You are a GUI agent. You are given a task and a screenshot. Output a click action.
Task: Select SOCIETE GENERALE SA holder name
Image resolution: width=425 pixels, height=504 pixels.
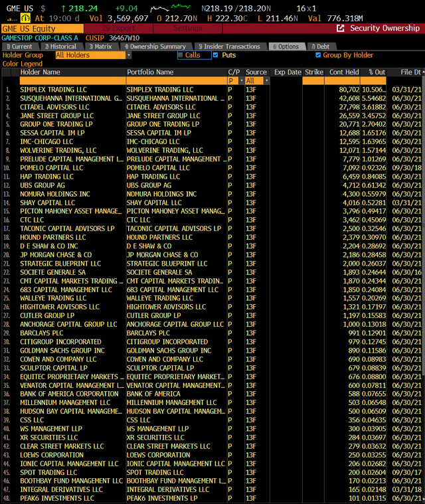52,272
